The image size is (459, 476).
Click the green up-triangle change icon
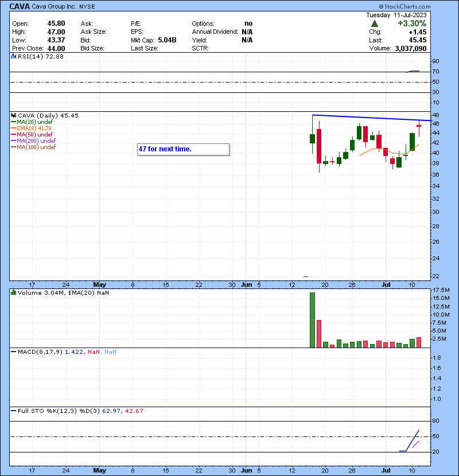coord(375,24)
